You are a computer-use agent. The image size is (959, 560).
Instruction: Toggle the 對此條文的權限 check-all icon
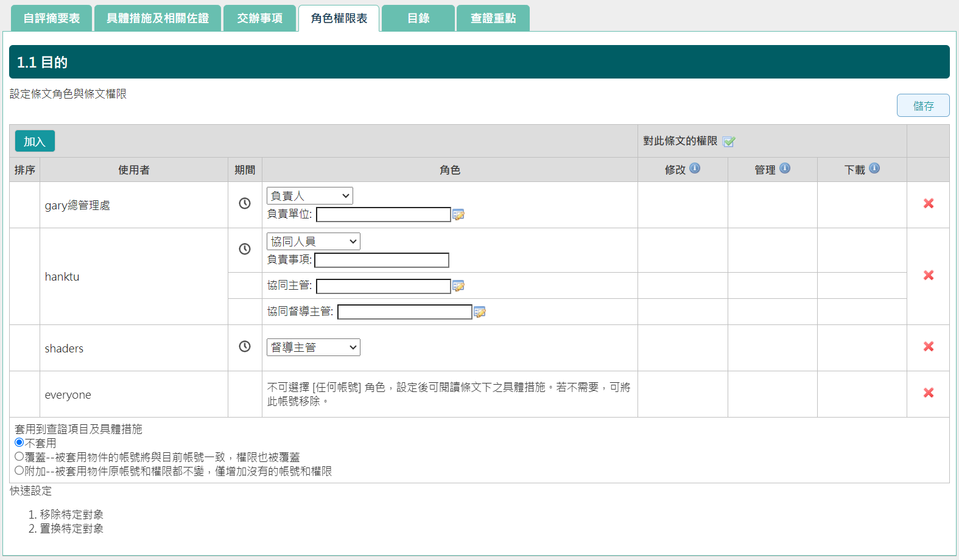click(729, 142)
